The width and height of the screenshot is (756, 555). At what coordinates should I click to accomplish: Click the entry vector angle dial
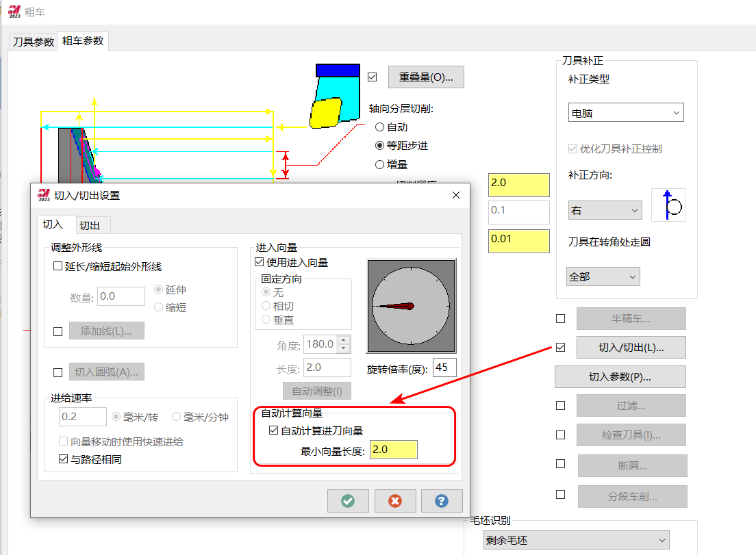[x=412, y=306]
